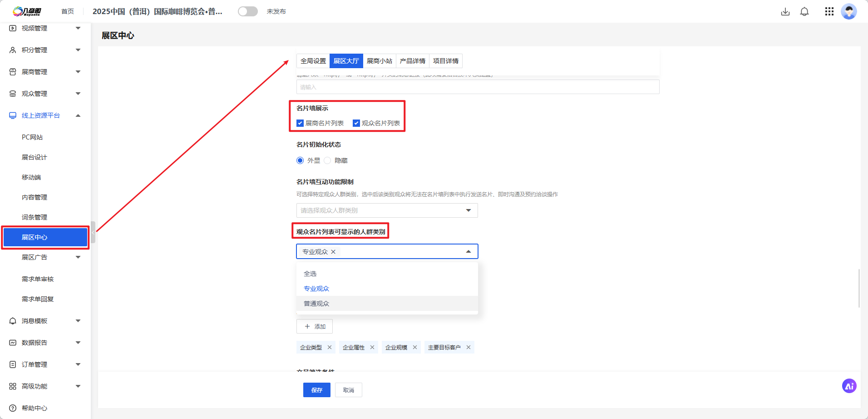
Task: Remove the 企业类型 tag
Action: tap(330, 347)
